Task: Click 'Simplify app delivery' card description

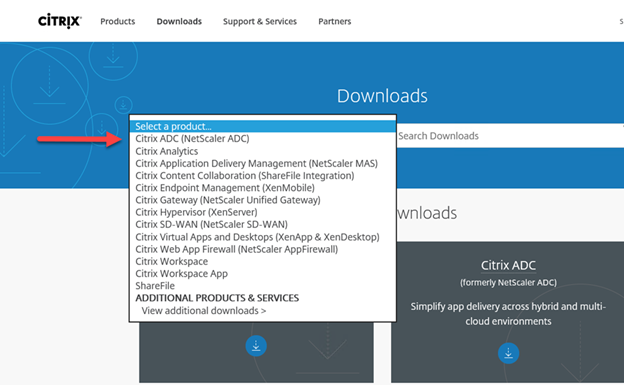Action: (508, 314)
